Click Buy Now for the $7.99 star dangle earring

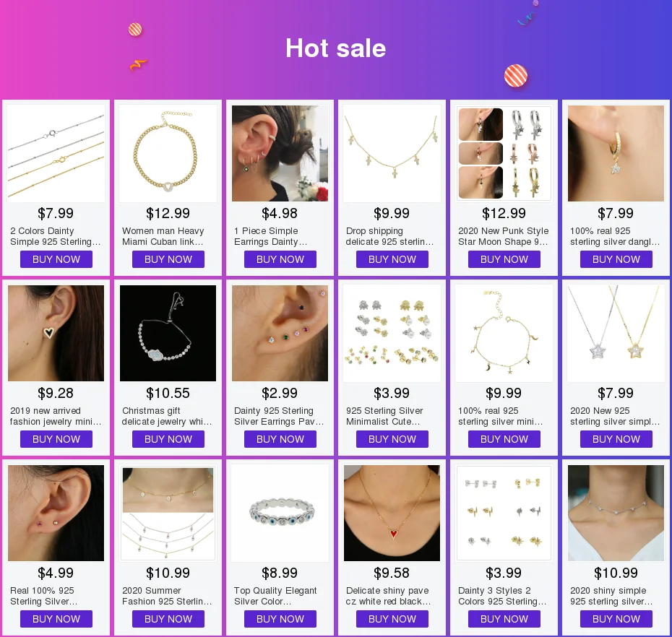[616, 259]
